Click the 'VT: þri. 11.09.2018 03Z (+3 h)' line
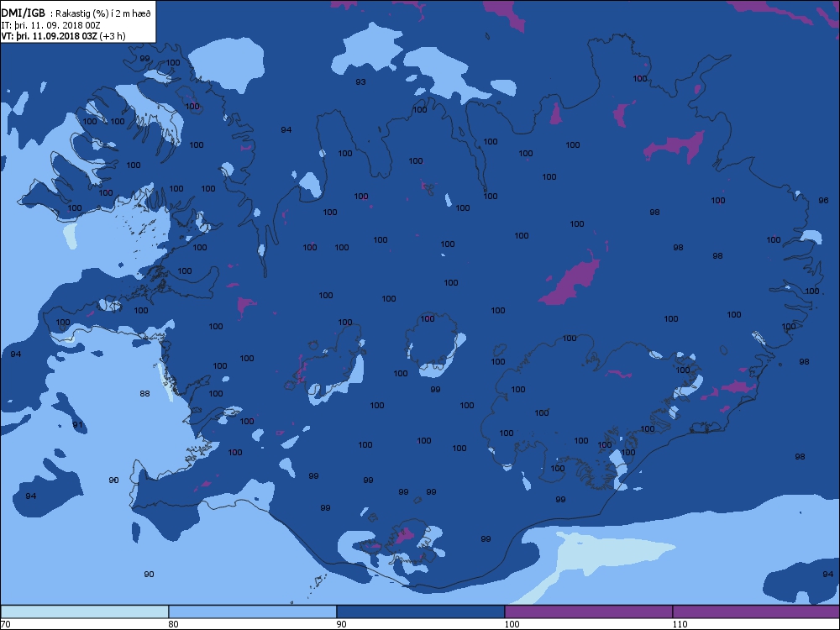This screenshot has height=630, width=840. click(63, 36)
